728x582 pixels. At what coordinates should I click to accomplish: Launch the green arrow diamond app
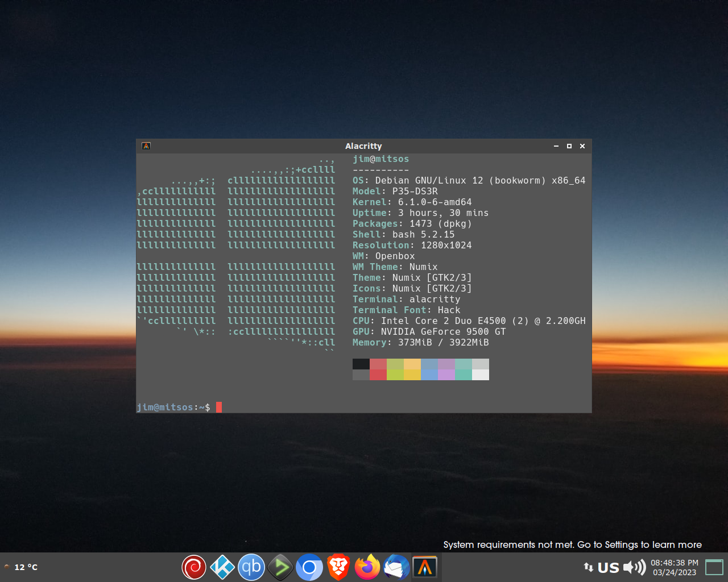280,567
